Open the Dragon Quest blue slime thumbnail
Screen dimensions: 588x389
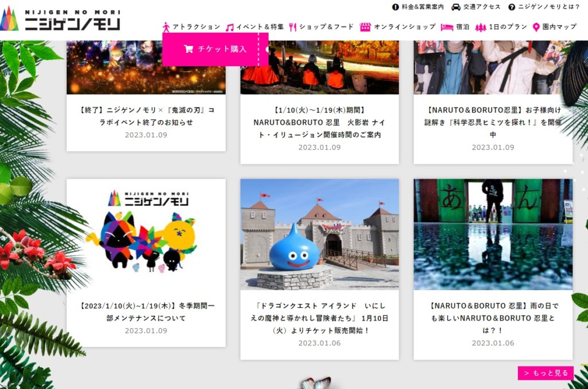319,234
